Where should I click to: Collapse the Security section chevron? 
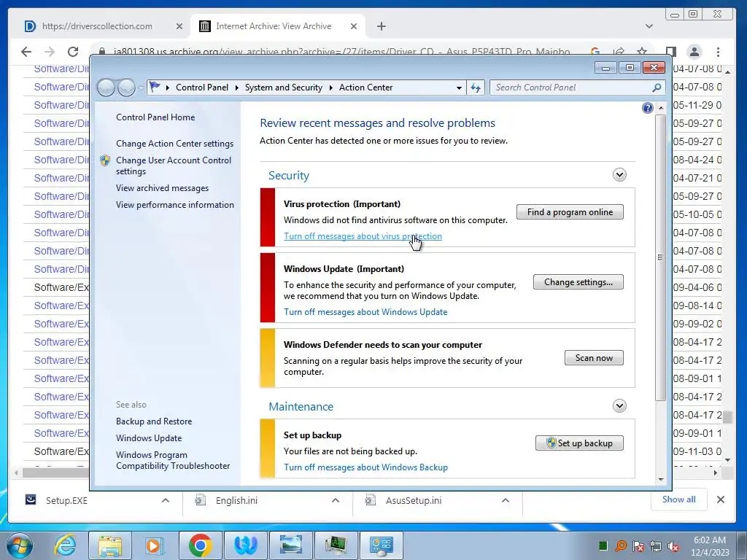pos(619,175)
